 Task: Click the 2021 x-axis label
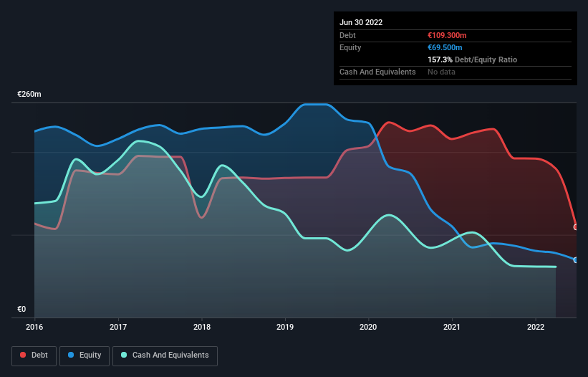point(452,327)
